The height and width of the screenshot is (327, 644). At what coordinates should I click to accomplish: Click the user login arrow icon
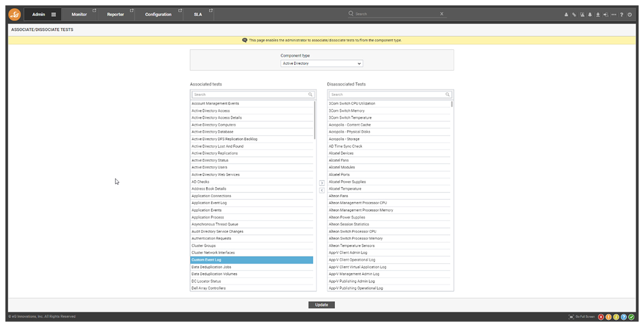(605, 14)
